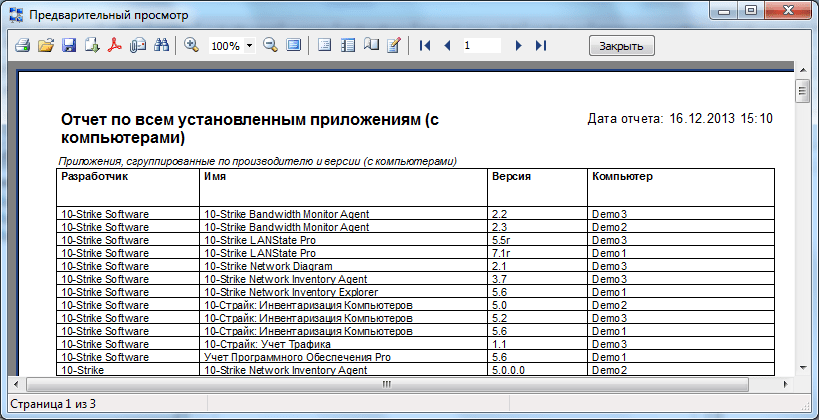Screen dimensions: 819x420
Task: Click the horizontal scrollbar left arrow
Action: [x=16, y=384]
